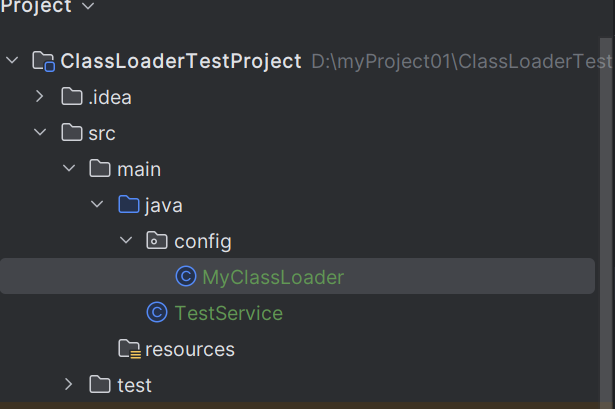Expand the .idea folder
The height and width of the screenshot is (409, 615).
click(x=40, y=97)
